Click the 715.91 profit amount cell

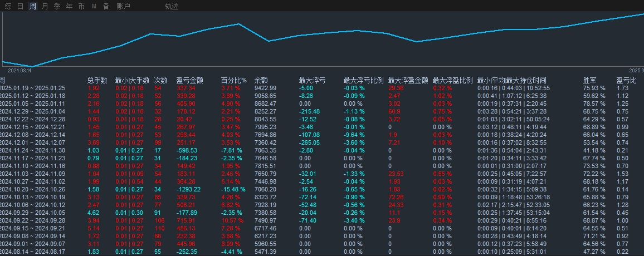[187, 220]
